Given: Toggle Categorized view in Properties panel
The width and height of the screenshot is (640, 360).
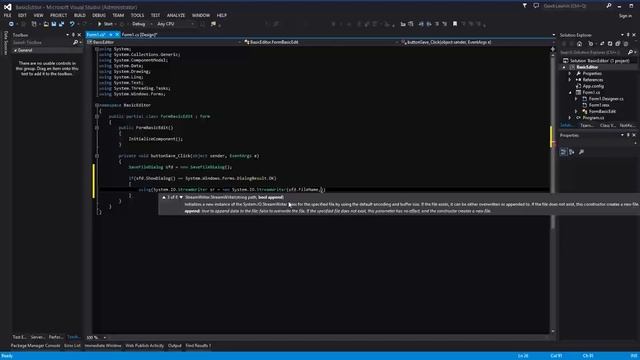Looking at the screenshot, I should [x=563, y=152].
